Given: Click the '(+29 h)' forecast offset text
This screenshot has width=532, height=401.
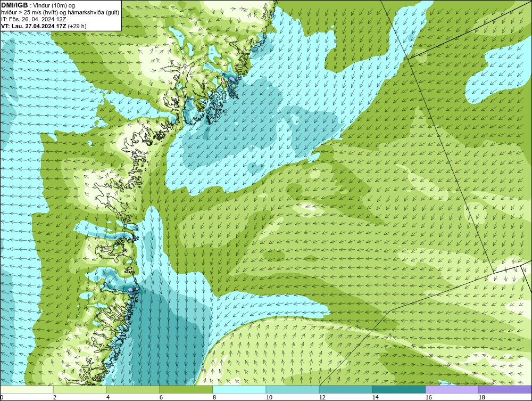Looking at the screenshot, I should [77, 26].
